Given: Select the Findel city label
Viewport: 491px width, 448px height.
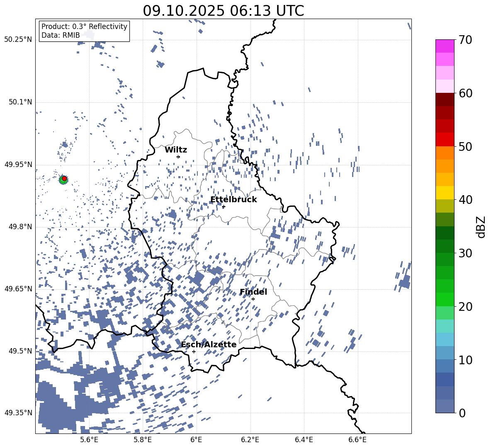Looking at the screenshot, I should click(x=253, y=292).
